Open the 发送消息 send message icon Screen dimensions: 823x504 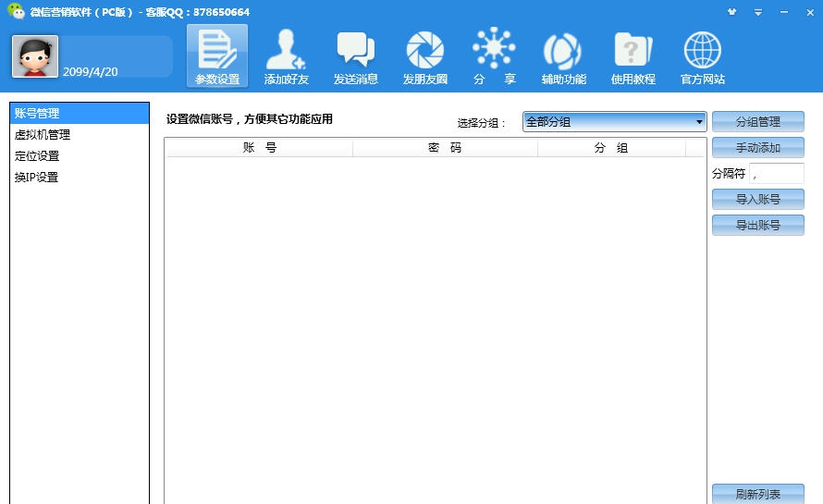point(355,55)
